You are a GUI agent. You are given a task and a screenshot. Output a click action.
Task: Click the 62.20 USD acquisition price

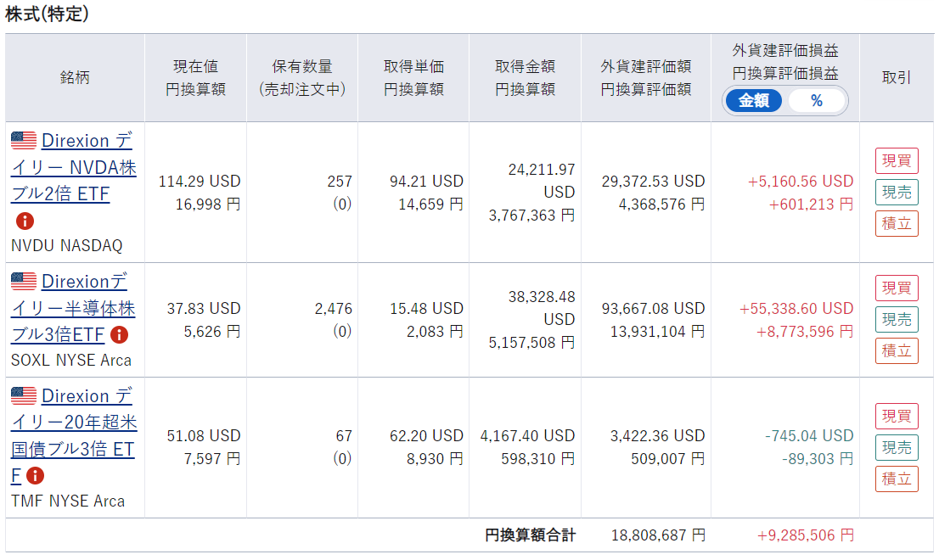point(426,435)
